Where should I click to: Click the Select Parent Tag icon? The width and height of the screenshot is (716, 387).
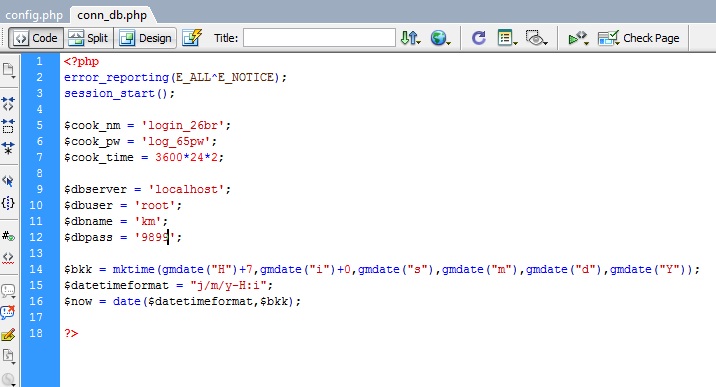coord(8,181)
